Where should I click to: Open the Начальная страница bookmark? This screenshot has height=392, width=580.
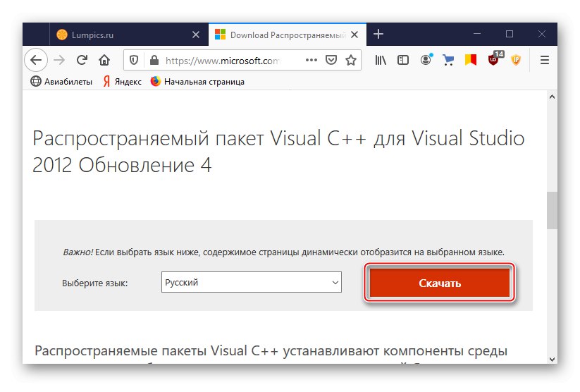coord(197,82)
